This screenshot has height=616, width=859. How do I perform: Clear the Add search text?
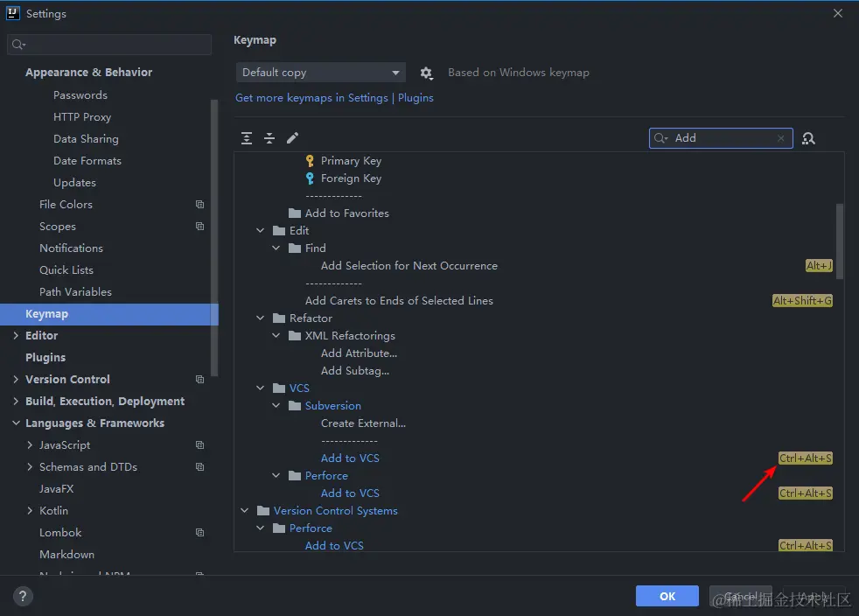tap(780, 138)
